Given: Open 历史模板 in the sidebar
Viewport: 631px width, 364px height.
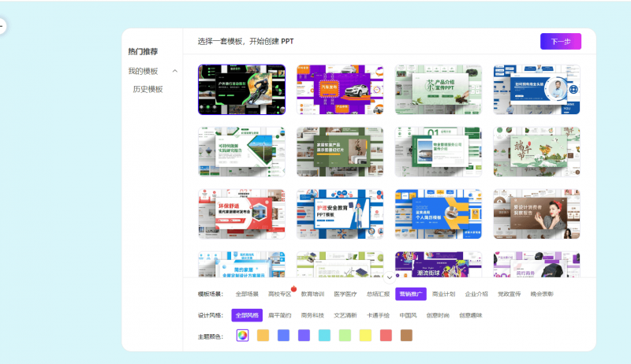Looking at the screenshot, I should tap(147, 89).
